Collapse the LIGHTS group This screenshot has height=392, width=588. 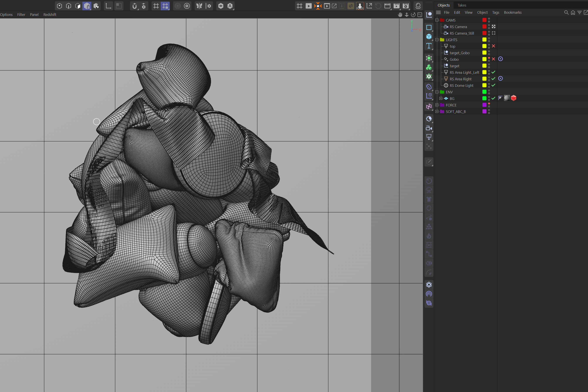point(437,40)
